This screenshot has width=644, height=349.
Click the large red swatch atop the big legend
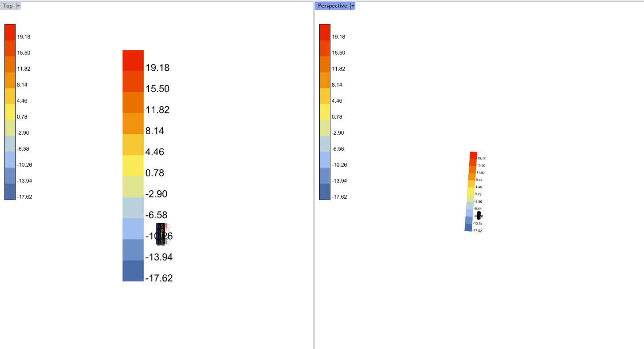click(x=133, y=60)
